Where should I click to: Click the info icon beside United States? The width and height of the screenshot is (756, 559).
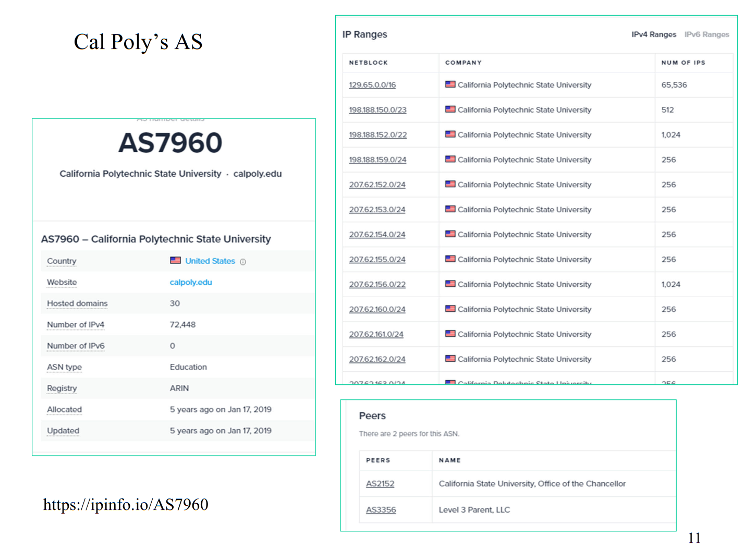click(x=243, y=262)
